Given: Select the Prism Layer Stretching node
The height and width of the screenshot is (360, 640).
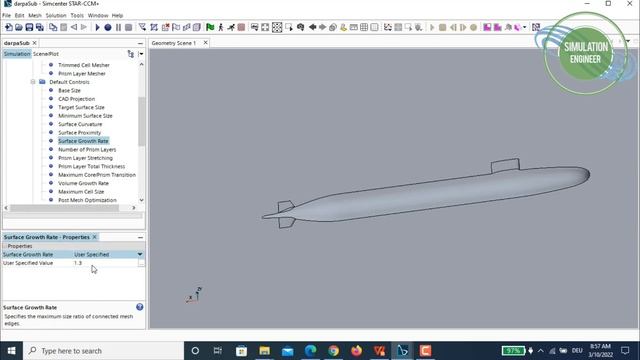Looking at the screenshot, I should (x=85, y=158).
